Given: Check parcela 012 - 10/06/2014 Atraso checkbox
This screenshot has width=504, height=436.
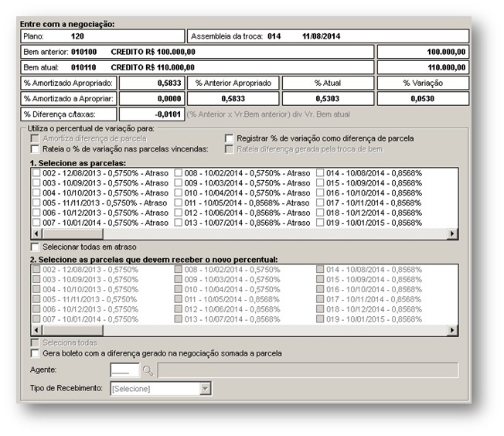Looking at the screenshot, I should pos(179,213).
